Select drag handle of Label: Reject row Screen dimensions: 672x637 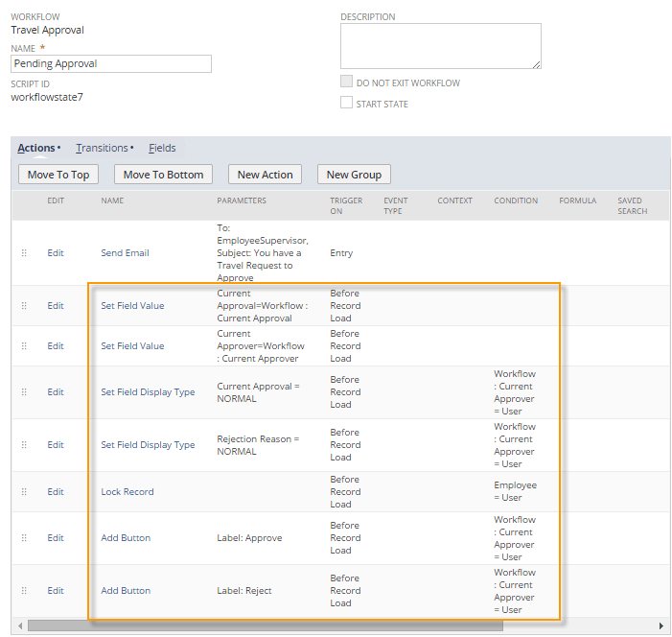pyautogui.click(x=24, y=591)
